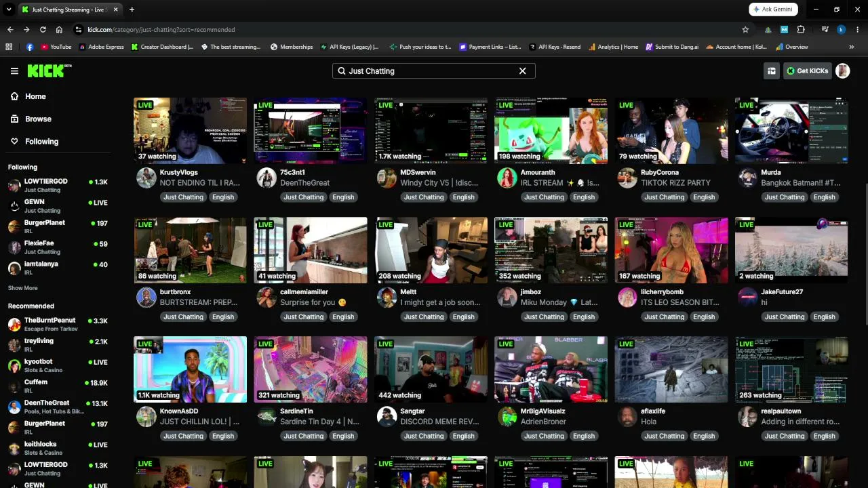
Task: Open the KnownAsDD stream thumbnail
Action: pos(190,369)
